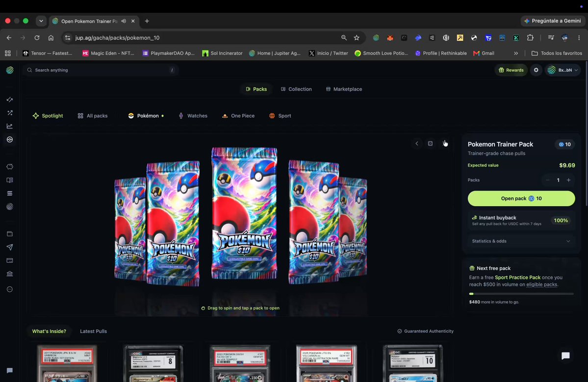Click the chat bubble icon at the bottom right
The image size is (588, 382).
(x=565, y=356)
